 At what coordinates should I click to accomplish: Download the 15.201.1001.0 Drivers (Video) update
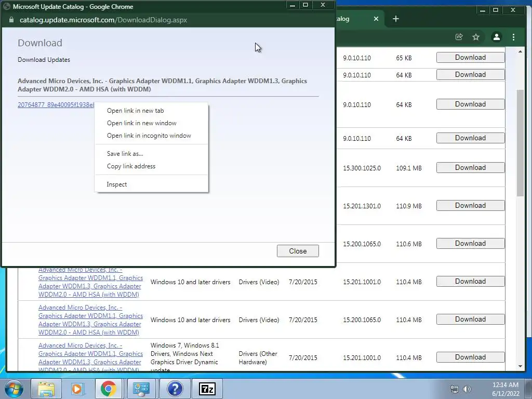click(x=470, y=281)
